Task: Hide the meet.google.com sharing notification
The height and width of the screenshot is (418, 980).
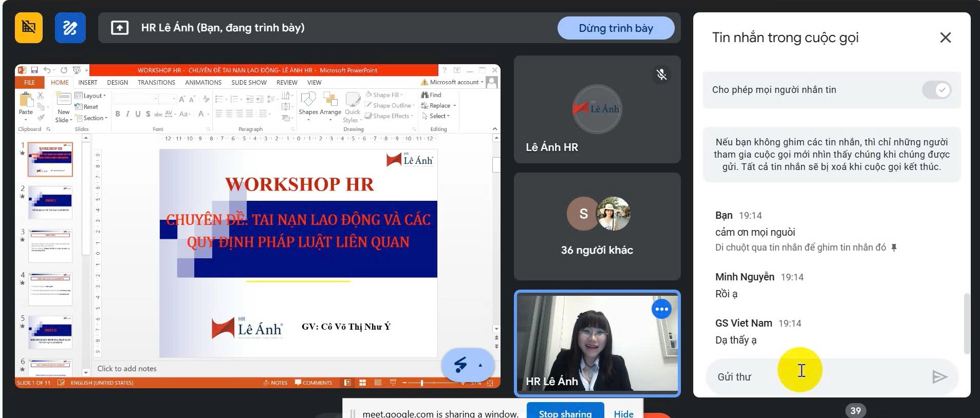Action: (623, 413)
